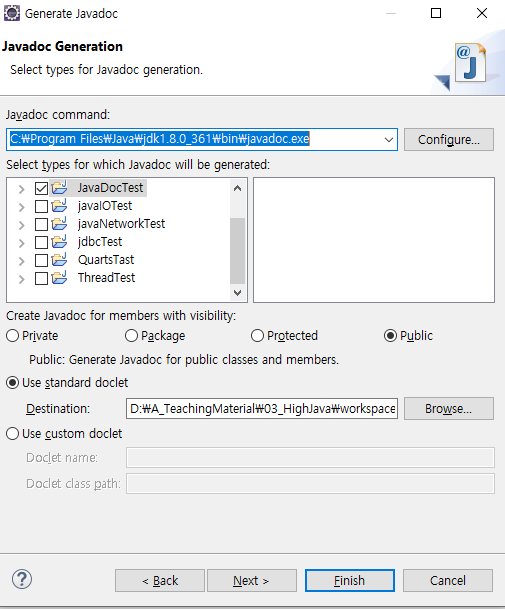Click the javaNetworkTest project folder icon

(59, 224)
